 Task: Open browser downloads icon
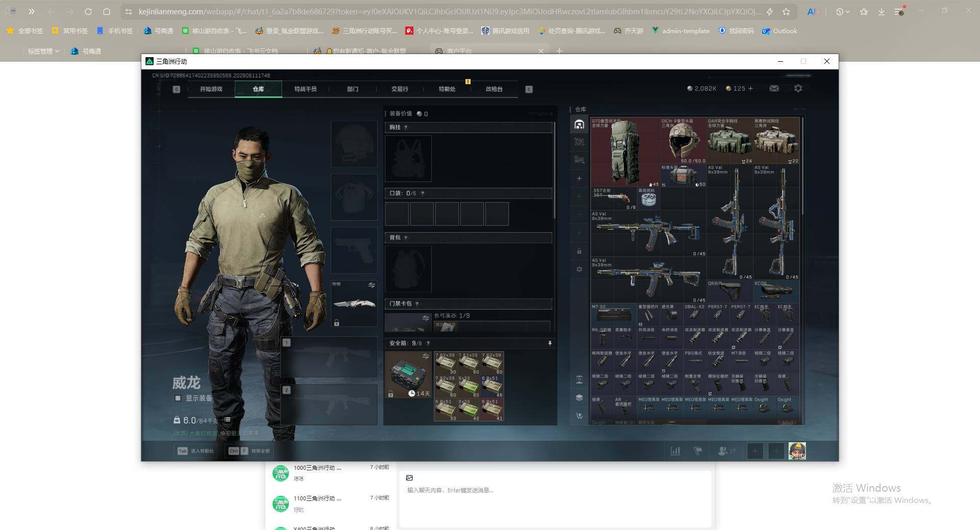(881, 11)
